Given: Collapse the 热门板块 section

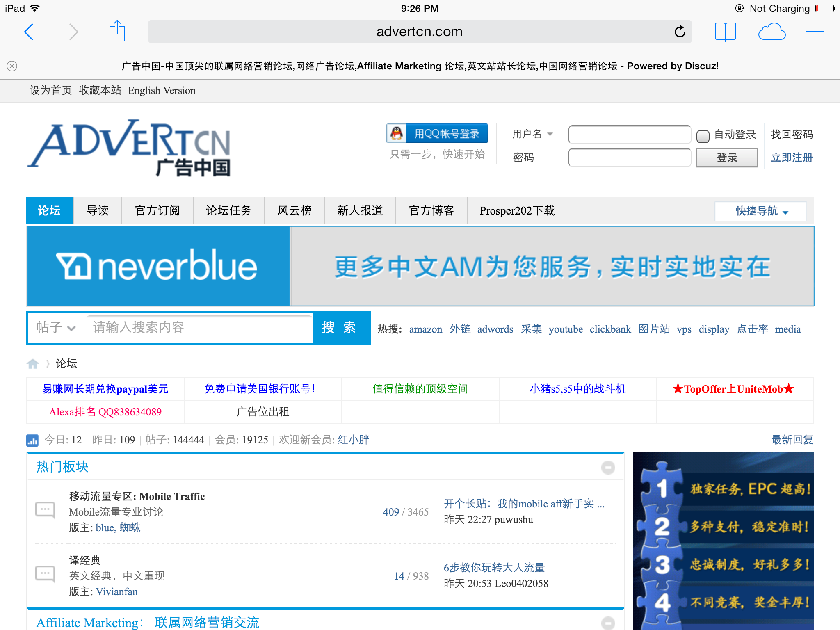Looking at the screenshot, I should [x=608, y=467].
